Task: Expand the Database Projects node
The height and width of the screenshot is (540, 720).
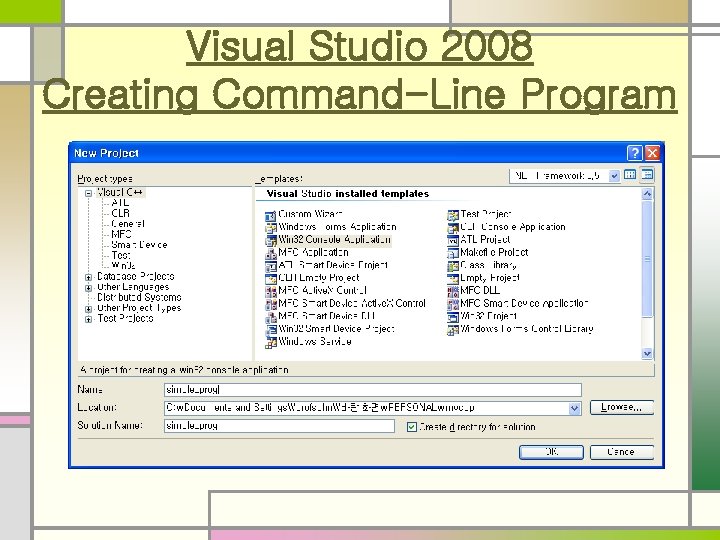Action: (89, 277)
